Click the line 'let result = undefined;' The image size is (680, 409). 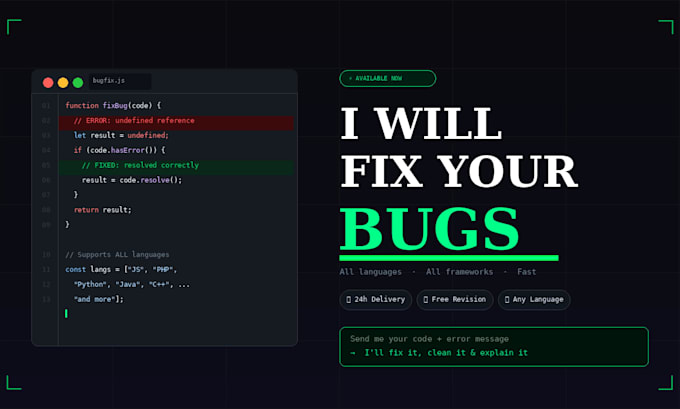tap(121, 135)
